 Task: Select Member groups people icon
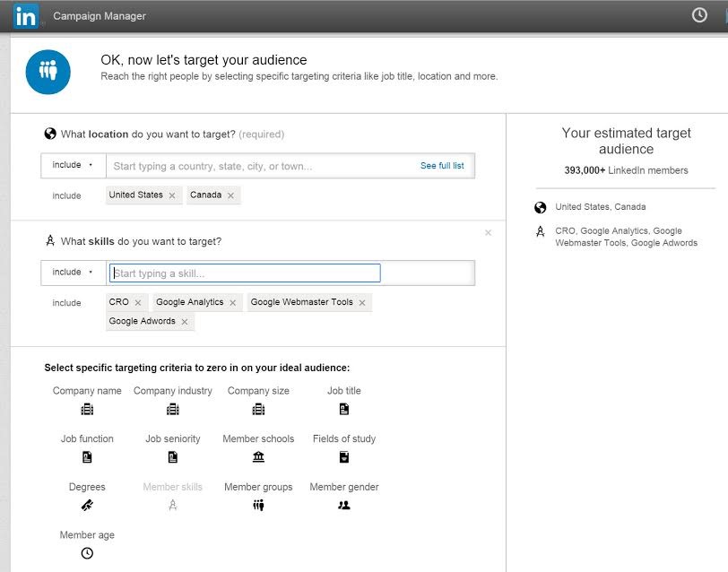click(258, 505)
